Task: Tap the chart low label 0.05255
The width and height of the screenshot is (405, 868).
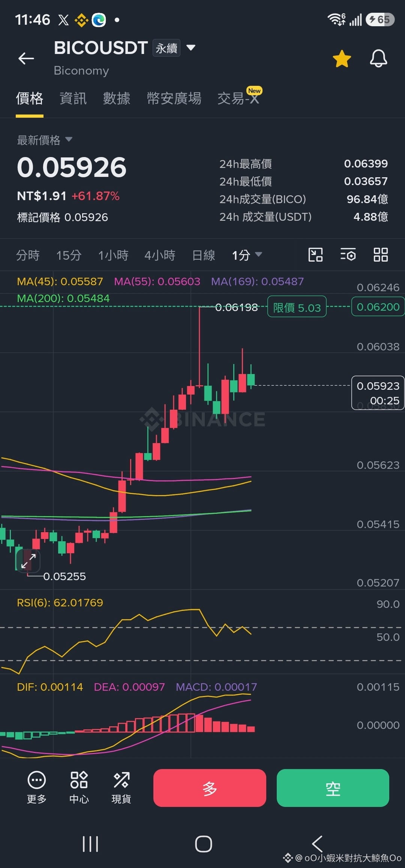Action: [x=64, y=576]
